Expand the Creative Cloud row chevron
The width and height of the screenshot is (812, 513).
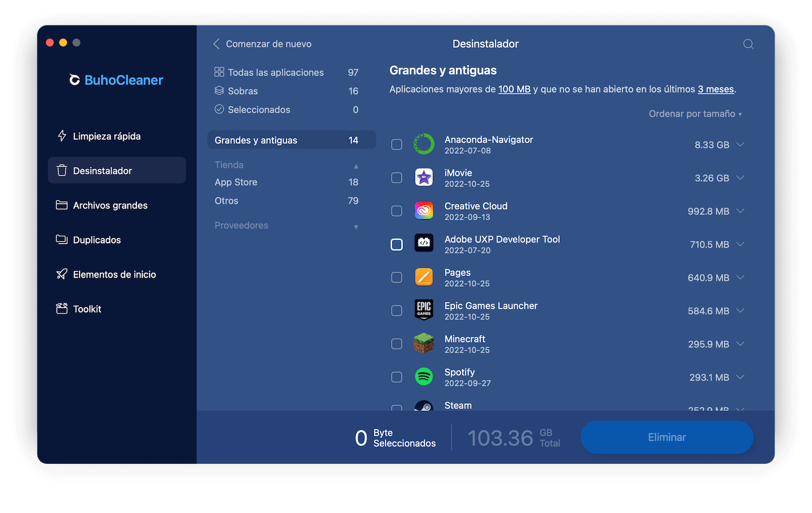coord(740,211)
